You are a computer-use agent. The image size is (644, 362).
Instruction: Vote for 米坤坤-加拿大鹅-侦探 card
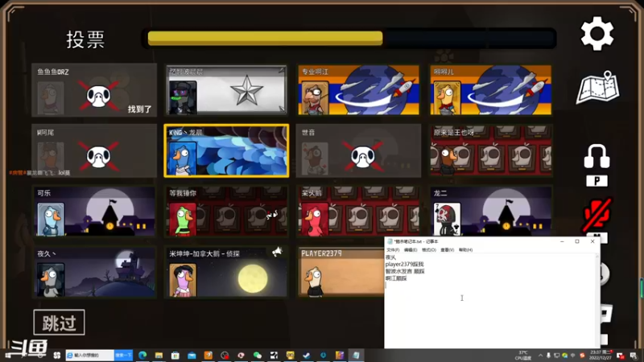tap(226, 272)
